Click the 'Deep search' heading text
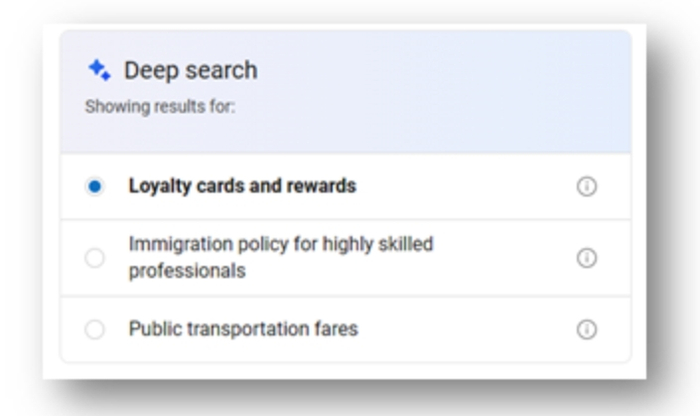 point(190,70)
